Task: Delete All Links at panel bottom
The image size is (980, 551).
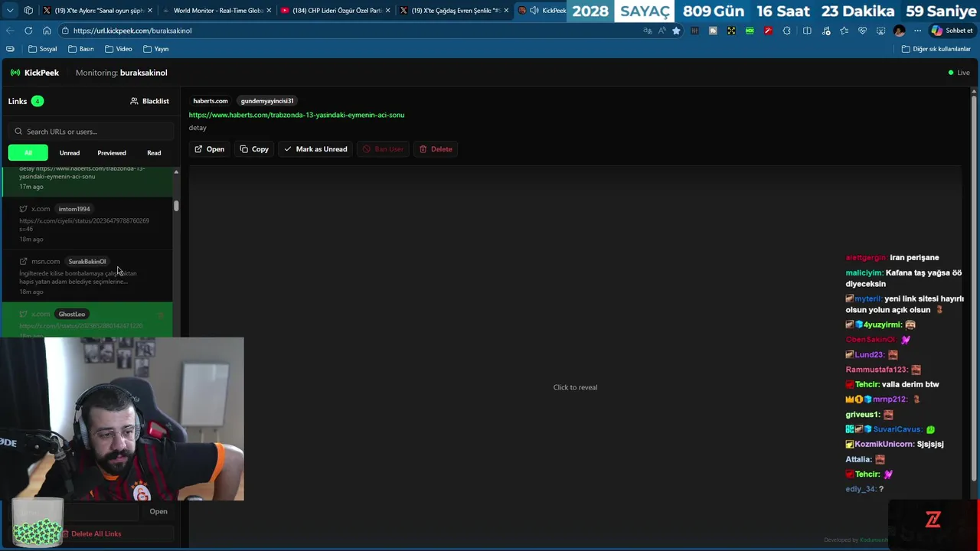Action: pyautogui.click(x=91, y=533)
